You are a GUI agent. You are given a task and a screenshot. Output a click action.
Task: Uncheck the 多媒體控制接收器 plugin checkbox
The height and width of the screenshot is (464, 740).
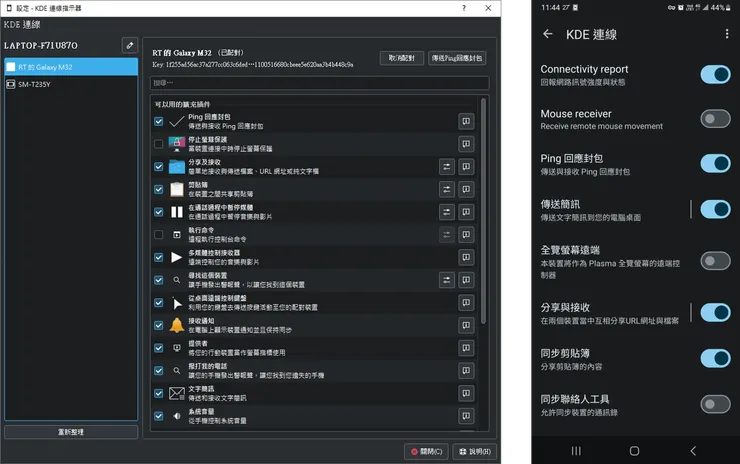coord(159,257)
